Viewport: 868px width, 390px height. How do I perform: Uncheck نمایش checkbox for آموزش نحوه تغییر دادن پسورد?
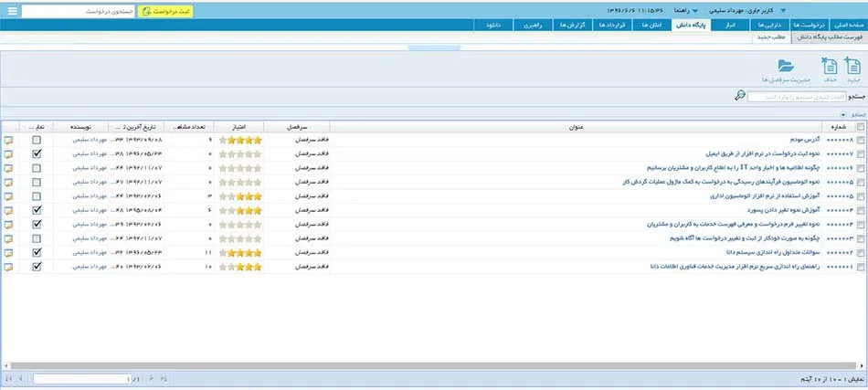(x=37, y=210)
